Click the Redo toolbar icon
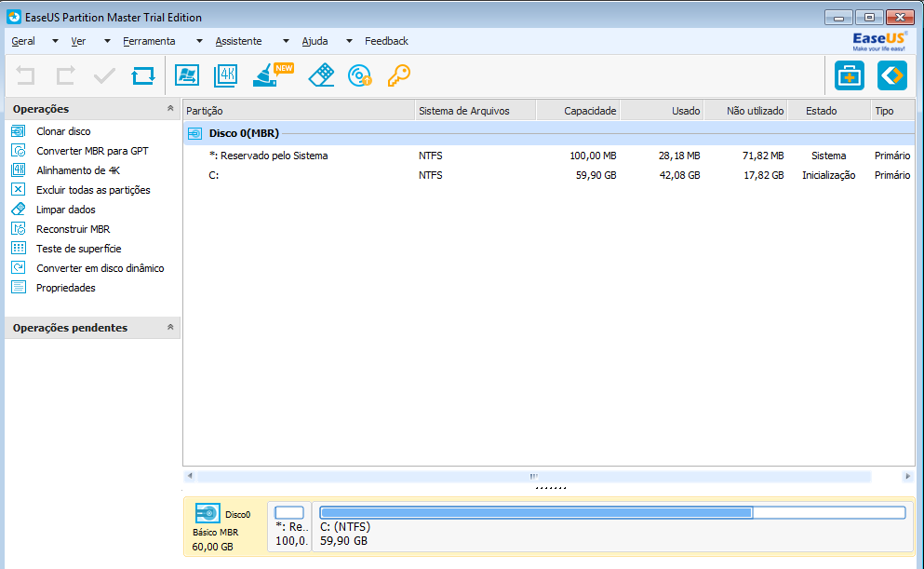Viewport: 924px width, 569px height. point(65,75)
